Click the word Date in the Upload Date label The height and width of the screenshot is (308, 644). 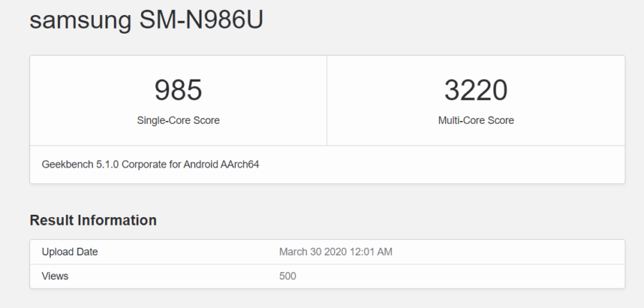click(x=87, y=251)
